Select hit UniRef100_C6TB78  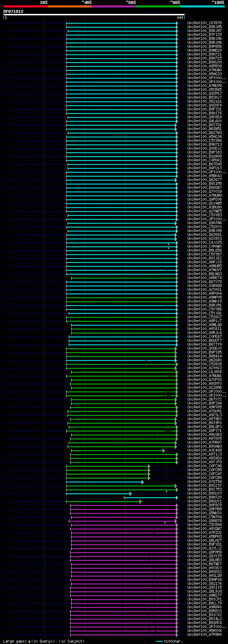[x=204, y=23]
